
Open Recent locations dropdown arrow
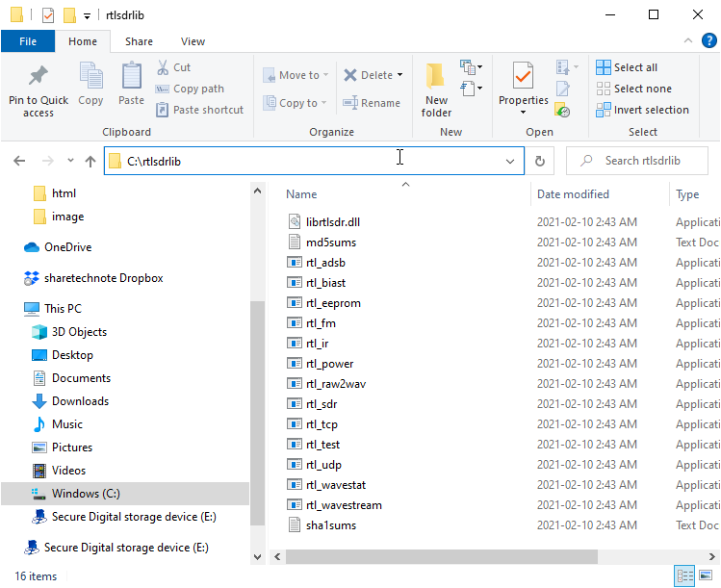coord(70,161)
